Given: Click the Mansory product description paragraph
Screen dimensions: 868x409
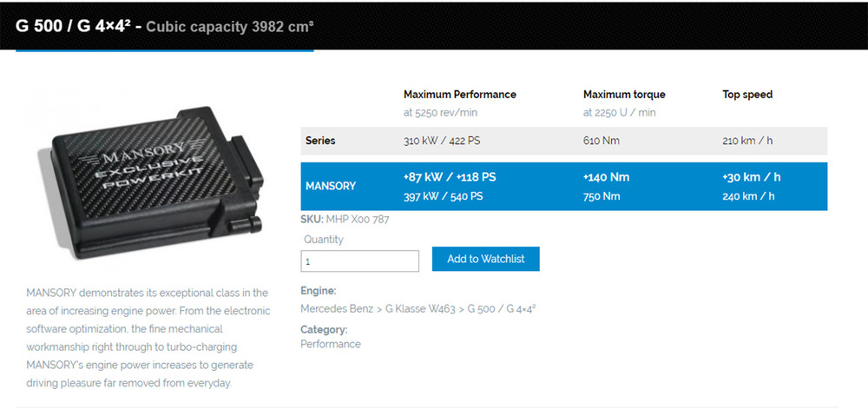Looking at the screenshot, I should click(148, 338).
